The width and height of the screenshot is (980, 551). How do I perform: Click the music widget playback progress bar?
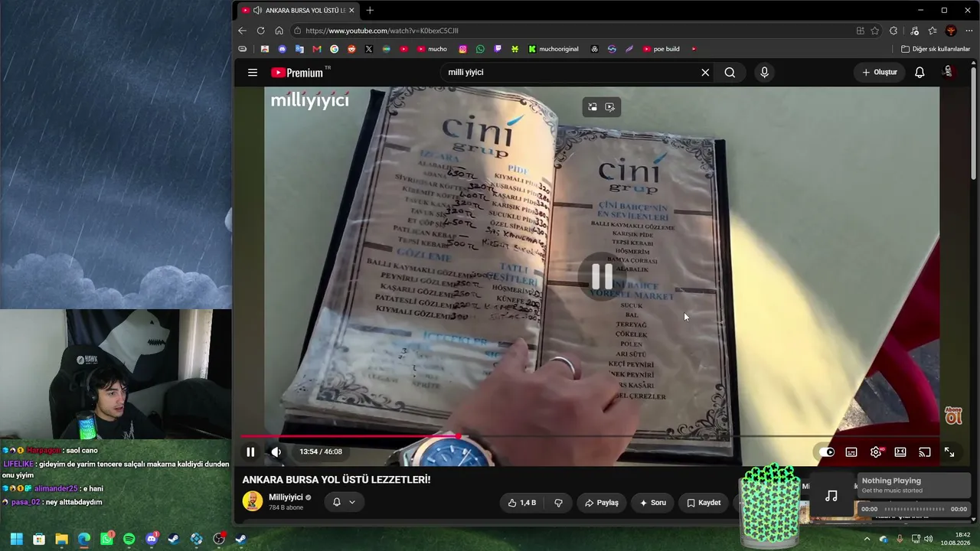point(915,509)
